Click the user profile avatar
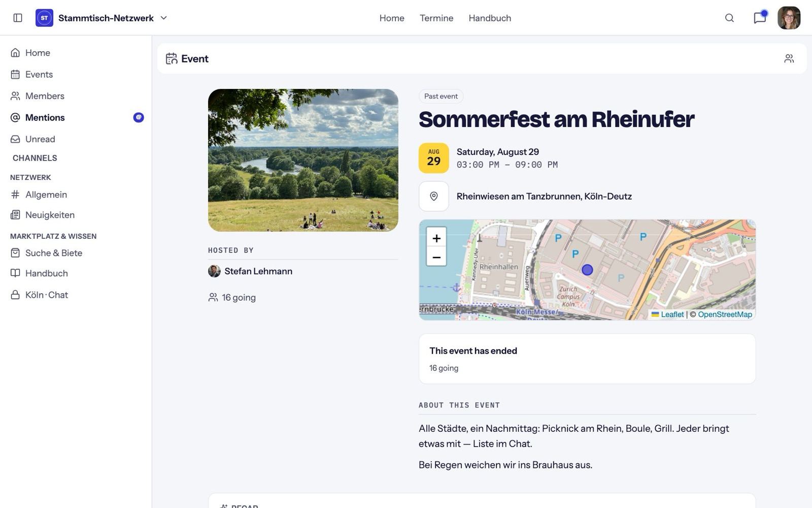This screenshot has height=508, width=812. tap(789, 18)
